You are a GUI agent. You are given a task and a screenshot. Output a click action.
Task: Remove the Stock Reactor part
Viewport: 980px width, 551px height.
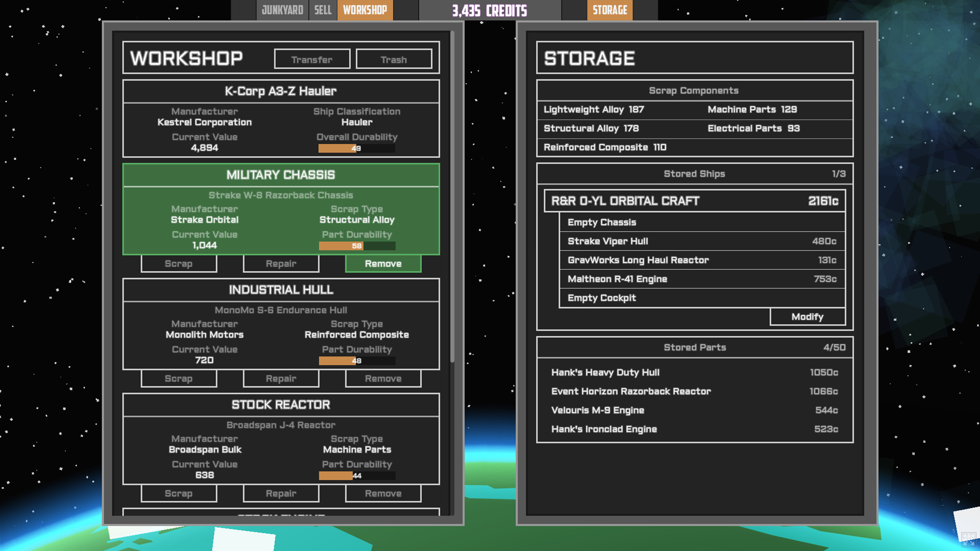383,493
